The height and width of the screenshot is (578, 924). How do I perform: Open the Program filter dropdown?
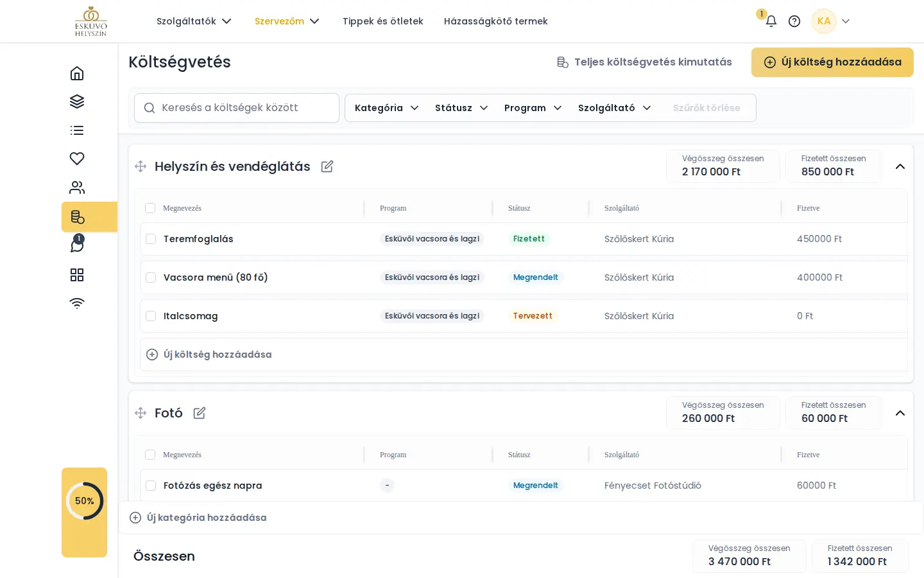pyautogui.click(x=533, y=108)
